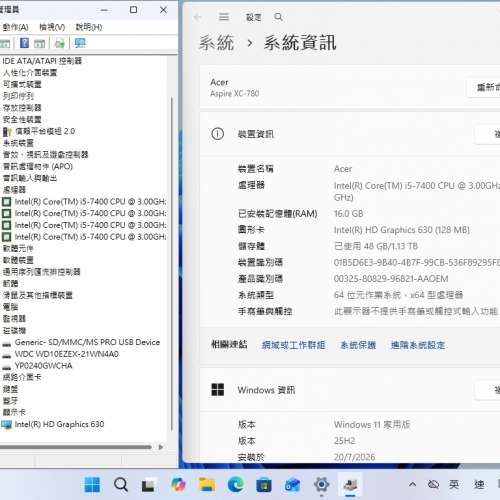Click the action pane toolbar icon beside help
The image size is (500, 500).
point(39,43)
